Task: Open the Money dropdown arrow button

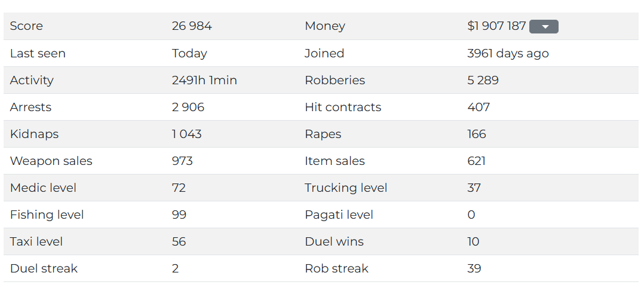Action: pos(544,27)
